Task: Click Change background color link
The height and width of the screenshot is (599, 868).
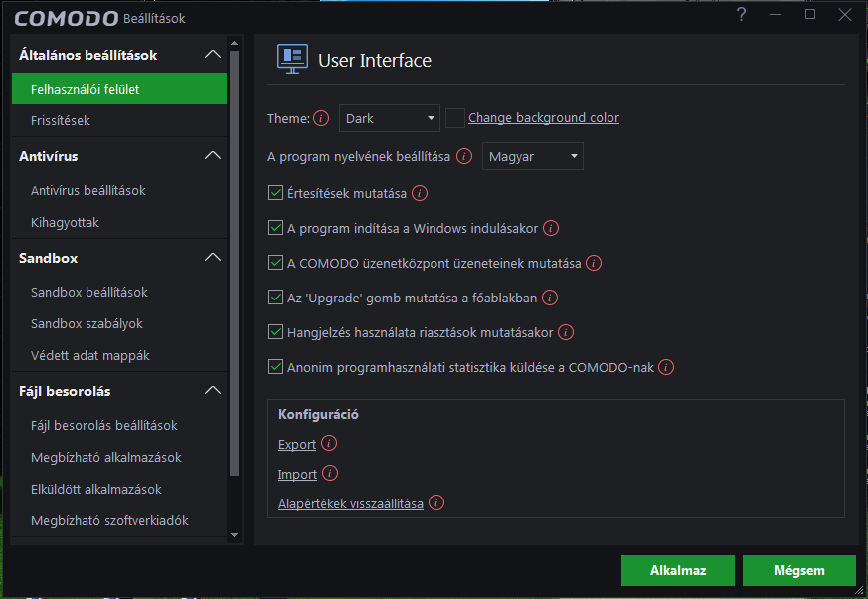Action: 544,118
